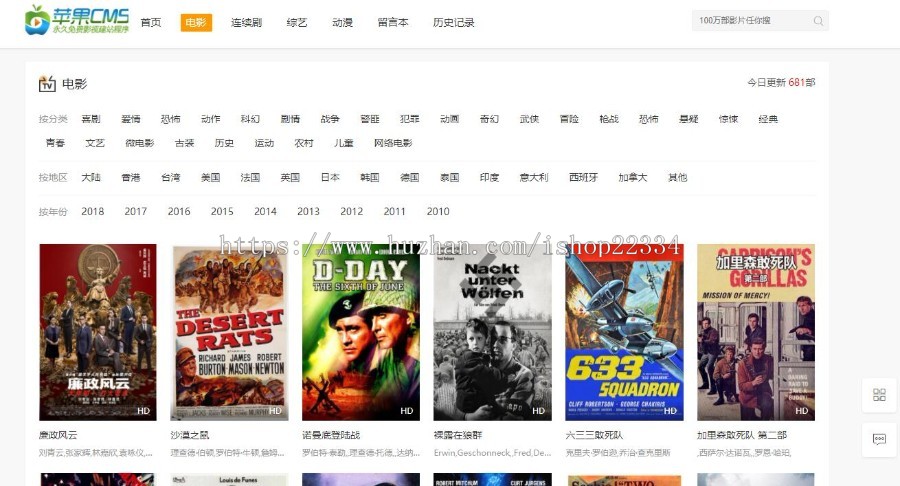Filter by 惊悚 category

click(728, 119)
